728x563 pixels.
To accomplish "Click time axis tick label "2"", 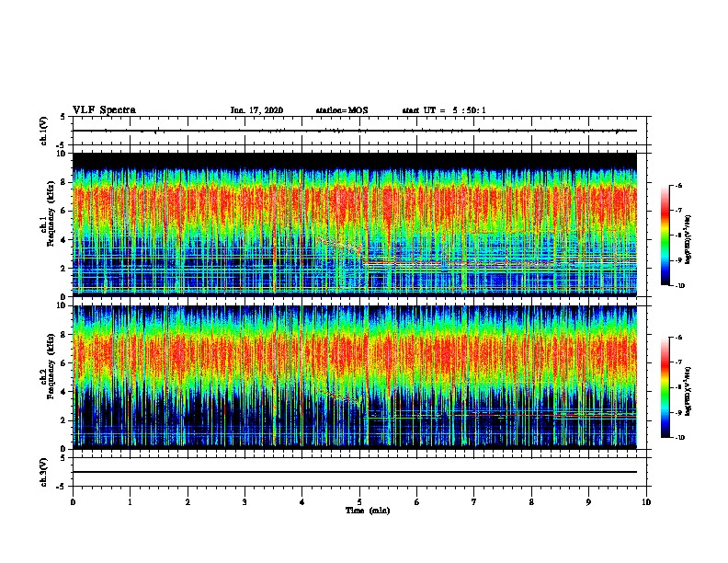I will [188, 502].
